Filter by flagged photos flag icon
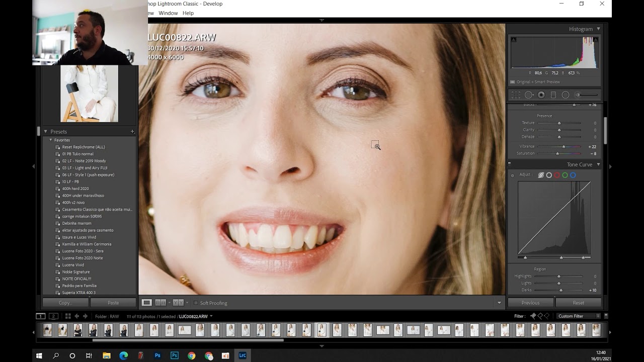Viewport: 644px width, 362px height. tap(533, 316)
